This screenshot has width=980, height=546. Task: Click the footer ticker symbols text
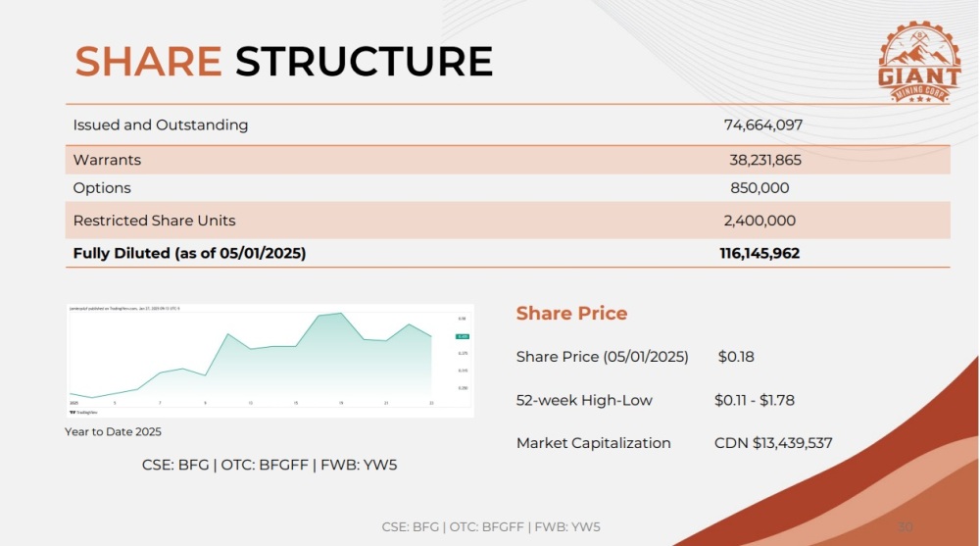[x=491, y=527]
